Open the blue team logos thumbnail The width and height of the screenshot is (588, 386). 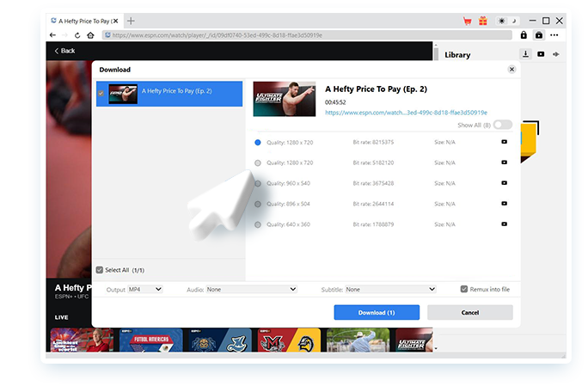point(220,340)
